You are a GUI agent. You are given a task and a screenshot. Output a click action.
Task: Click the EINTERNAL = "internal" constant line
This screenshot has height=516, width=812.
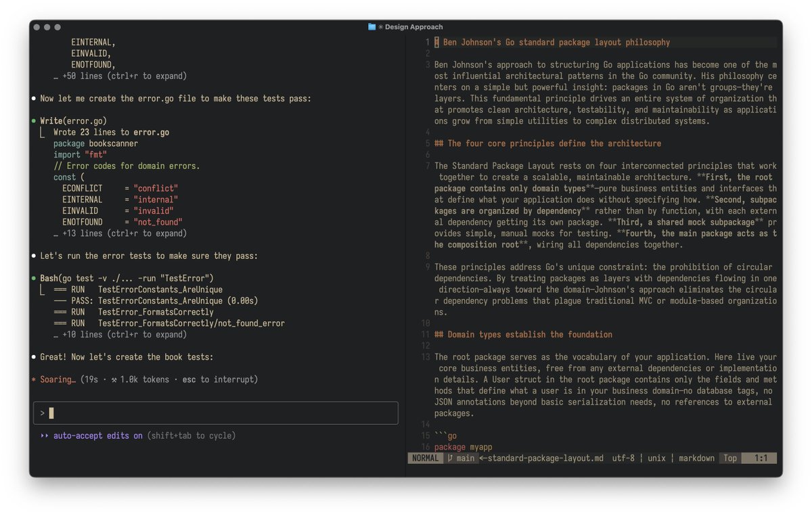120,200
